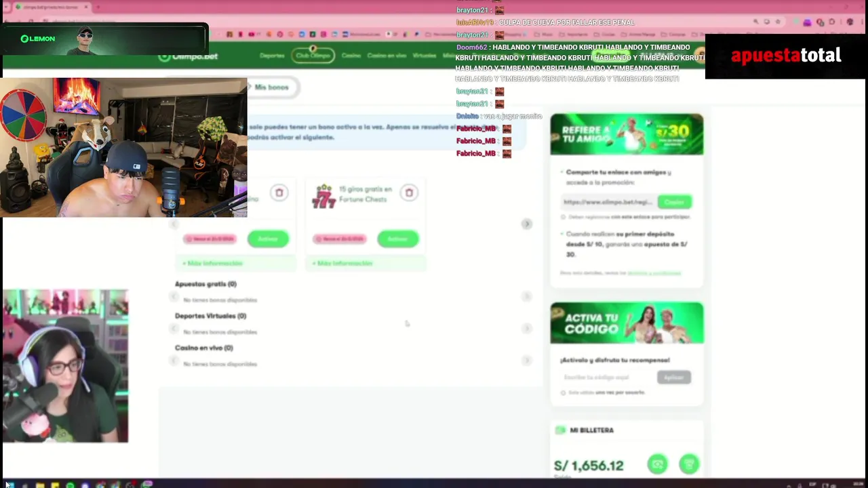This screenshot has height=488, width=868.
Task: Click left arrow in Deportes Virtuales row
Action: click(x=174, y=329)
